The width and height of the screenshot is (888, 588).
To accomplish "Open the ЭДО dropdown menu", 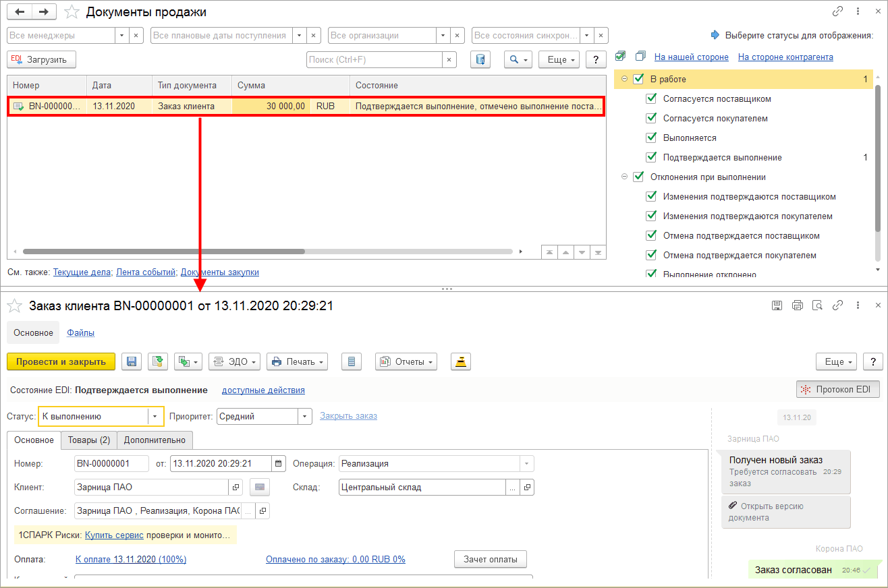I will point(234,361).
